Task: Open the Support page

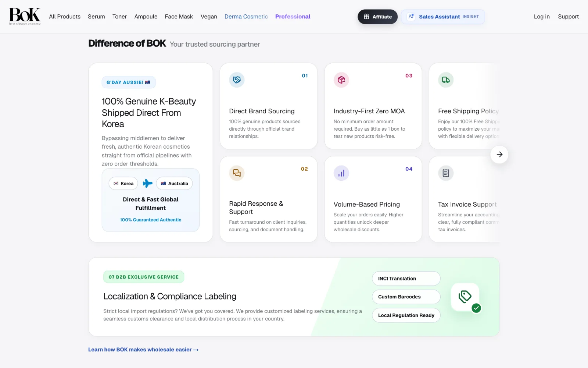Action: pos(568,17)
